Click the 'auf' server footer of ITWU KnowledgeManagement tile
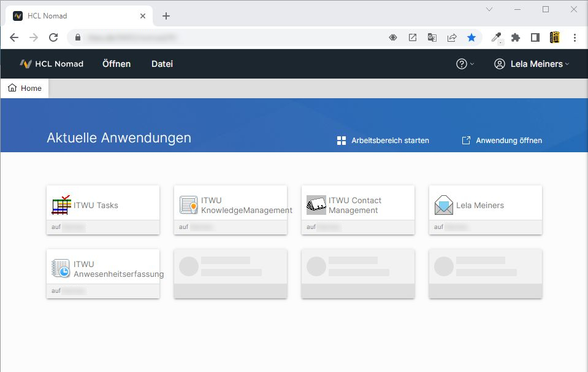This screenshot has height=372, width=588. (x=231, y=227)
